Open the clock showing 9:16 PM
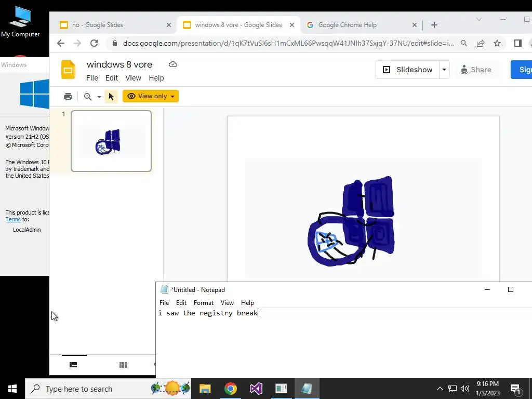The image size is (532, 399). [487, 389]
